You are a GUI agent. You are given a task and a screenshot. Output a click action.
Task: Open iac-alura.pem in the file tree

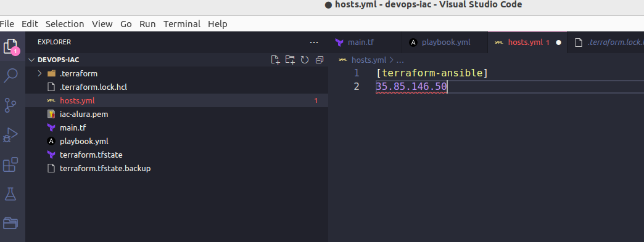point(176,115)
